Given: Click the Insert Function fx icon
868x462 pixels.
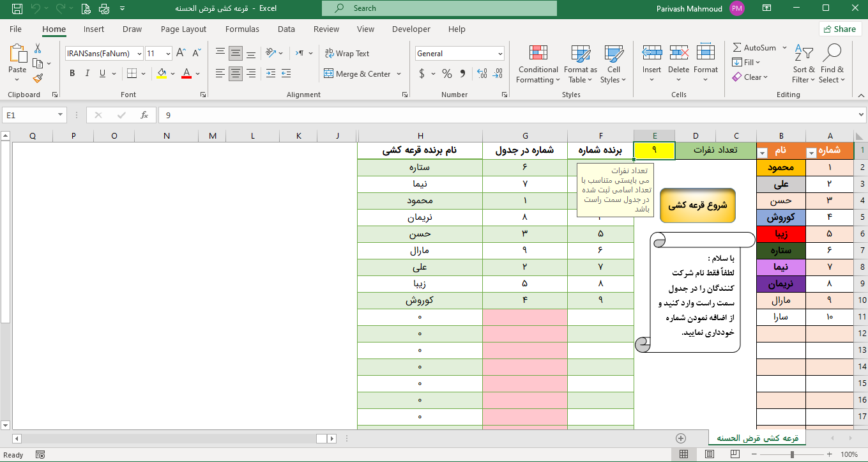Looking at the screenshot, I should tap(145, 115).
